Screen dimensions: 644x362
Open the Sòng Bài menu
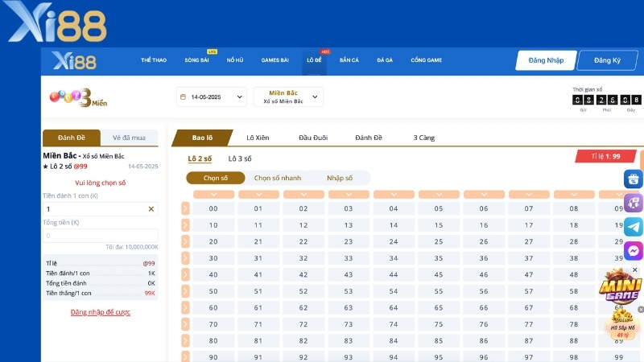click(x=196, y=60)
